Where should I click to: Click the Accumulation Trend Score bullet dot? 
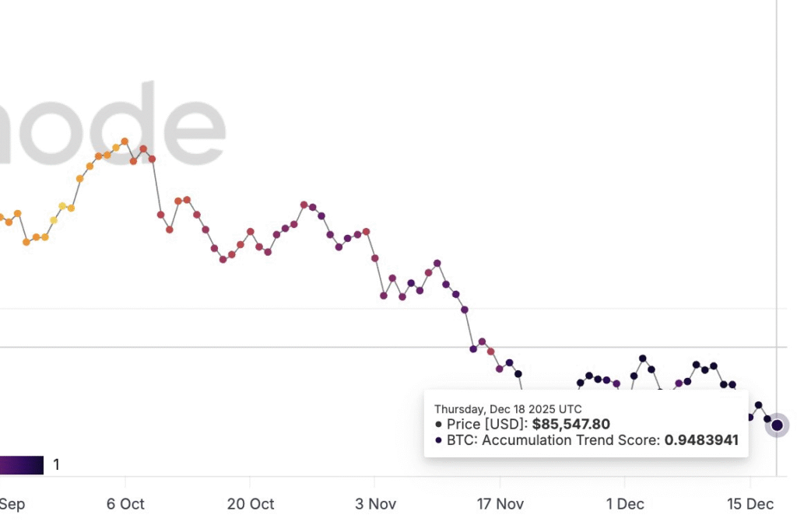[440, 440]
